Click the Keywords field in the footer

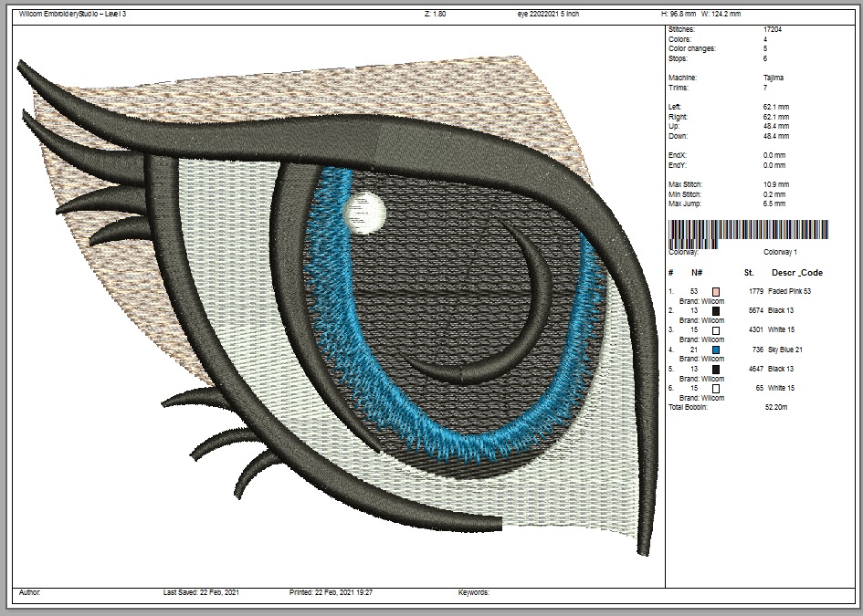coord(473,592)
